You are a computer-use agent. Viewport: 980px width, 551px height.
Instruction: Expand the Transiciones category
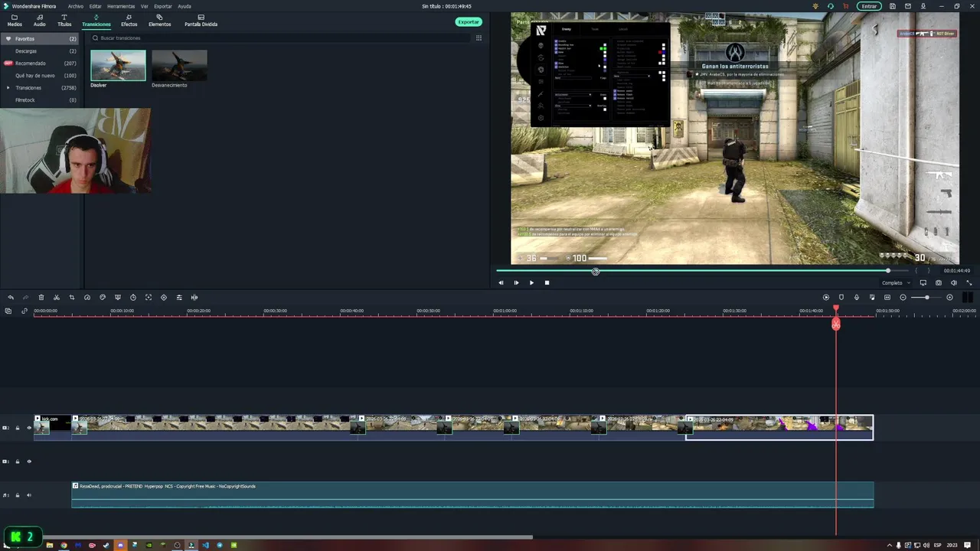point(8,88)
